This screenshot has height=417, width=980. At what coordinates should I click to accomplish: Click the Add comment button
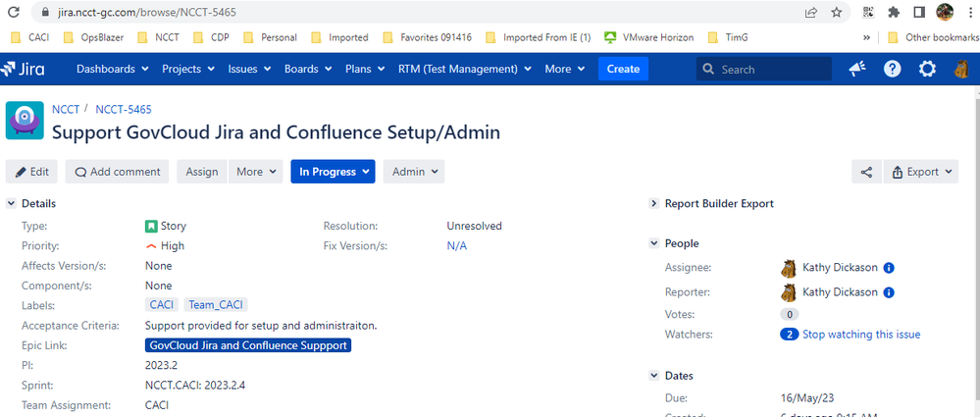[x=118, y=172]
